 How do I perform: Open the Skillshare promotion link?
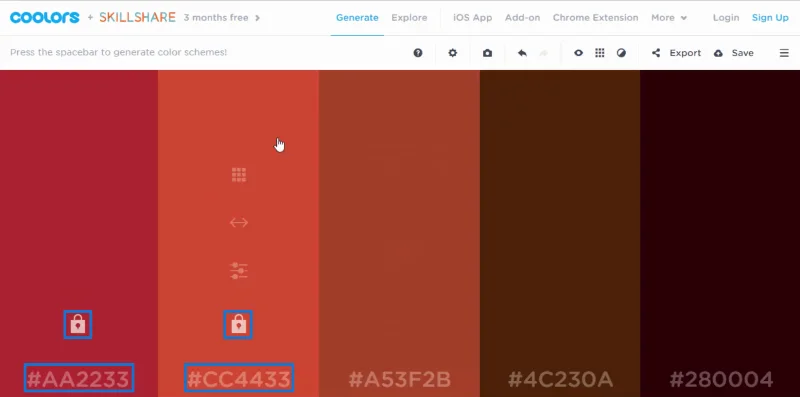(137, 17)
